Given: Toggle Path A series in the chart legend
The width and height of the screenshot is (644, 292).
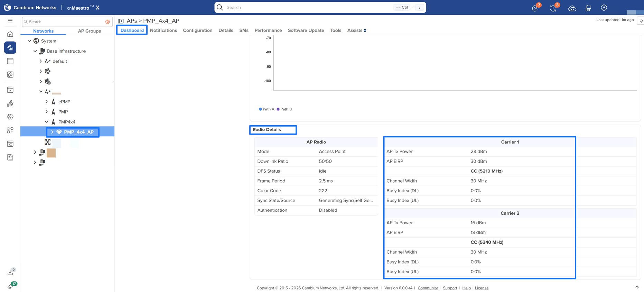Looking at the screenshot, I should 267,109.
